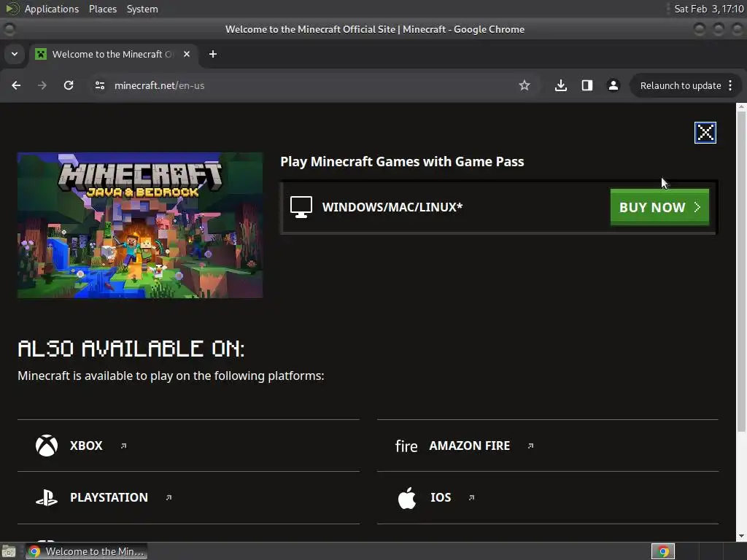This screenshot has width=747, height=560.
Task: Open the Chrome profile icon
Action: 613,85
